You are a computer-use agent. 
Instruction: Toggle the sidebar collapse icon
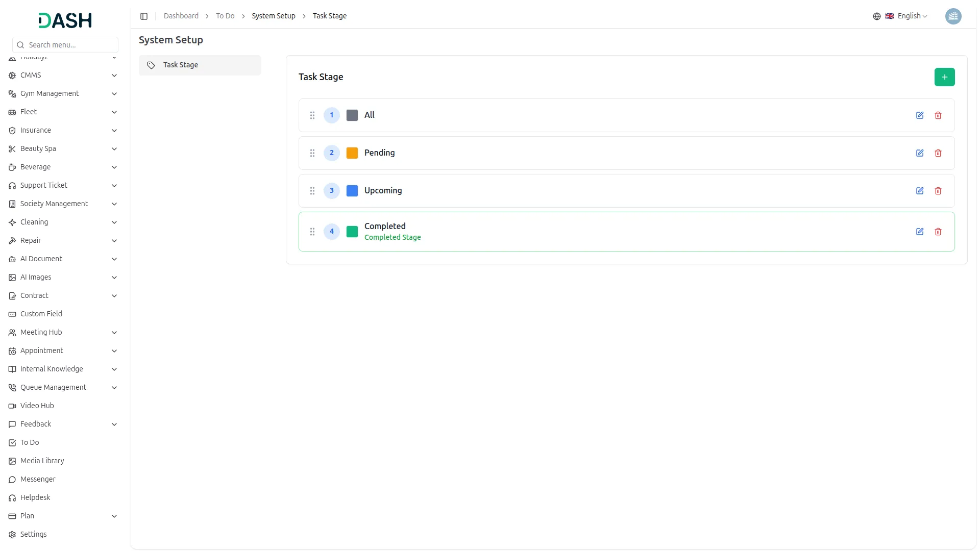pyautogui.click(x=144, y=16)
